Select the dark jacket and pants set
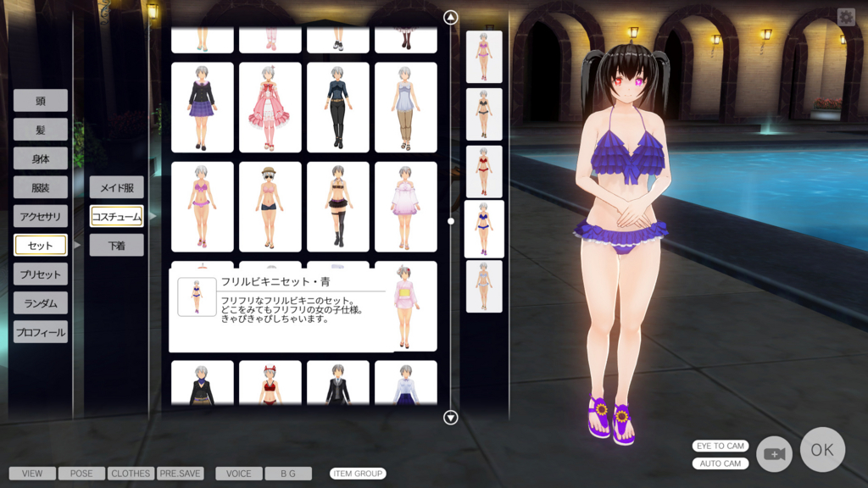This screenshot has height=488, width=868. pyautogui.click(x=338, y=108)
